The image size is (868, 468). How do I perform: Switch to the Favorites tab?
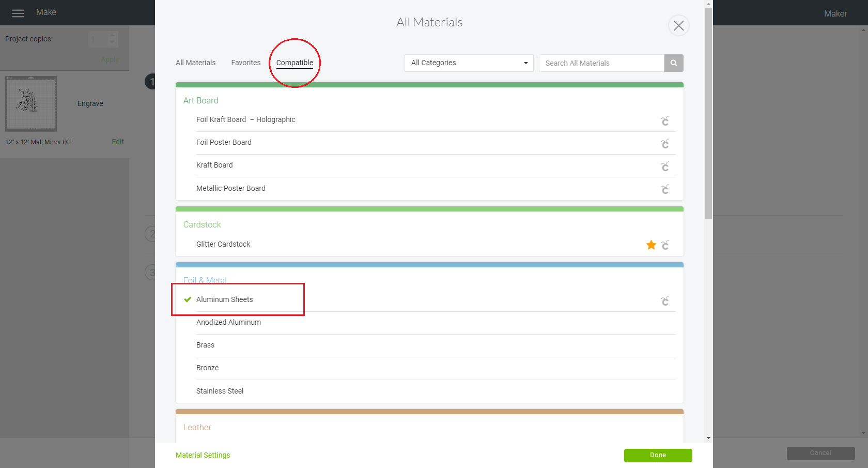tap(246, 63)
